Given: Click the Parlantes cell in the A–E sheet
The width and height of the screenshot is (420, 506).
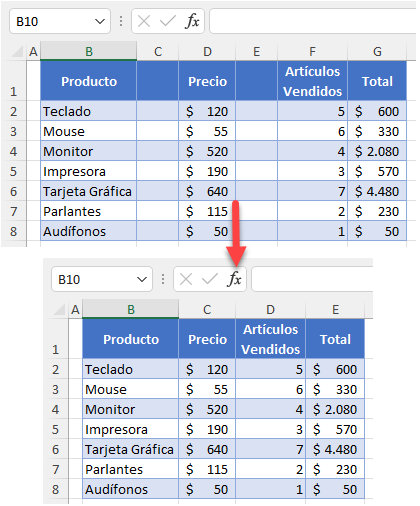Looking at the screenshot, I should [131, 469].
